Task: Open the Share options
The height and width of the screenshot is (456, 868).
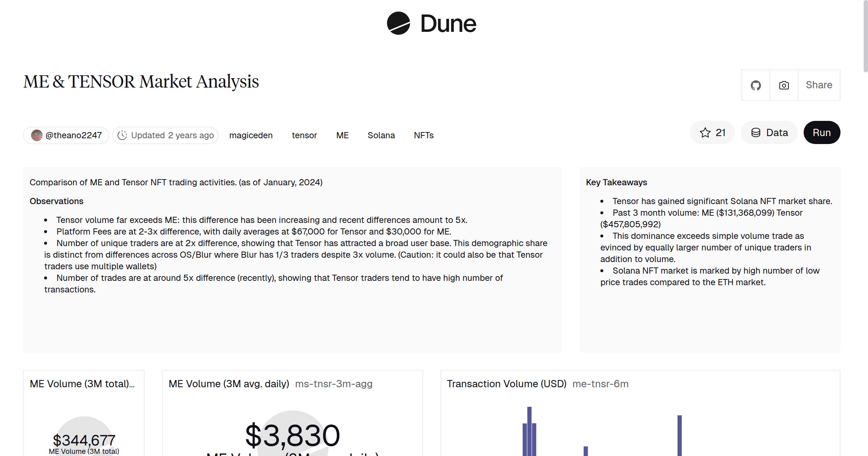Action: [819, 85]
